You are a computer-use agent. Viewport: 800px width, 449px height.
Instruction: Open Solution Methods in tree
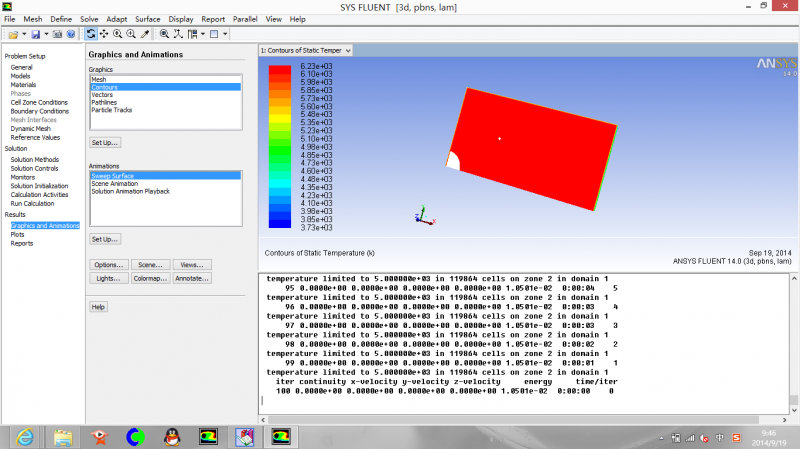(x=35, y=160)
